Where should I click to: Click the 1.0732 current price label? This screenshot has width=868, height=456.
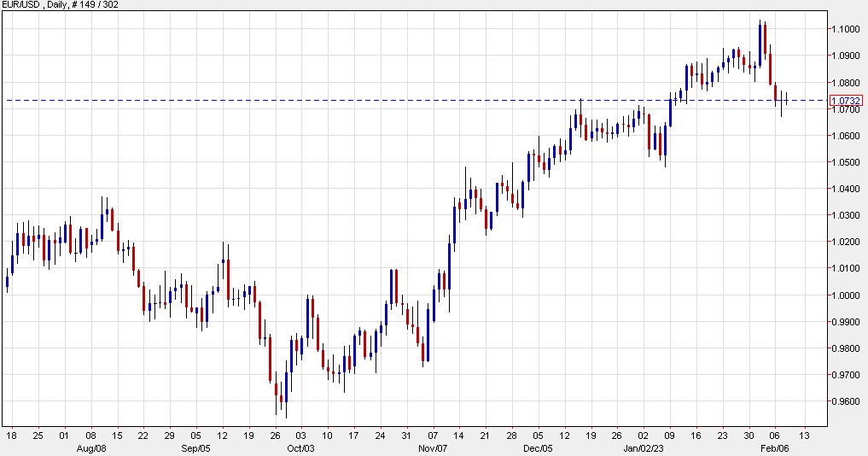846,101
